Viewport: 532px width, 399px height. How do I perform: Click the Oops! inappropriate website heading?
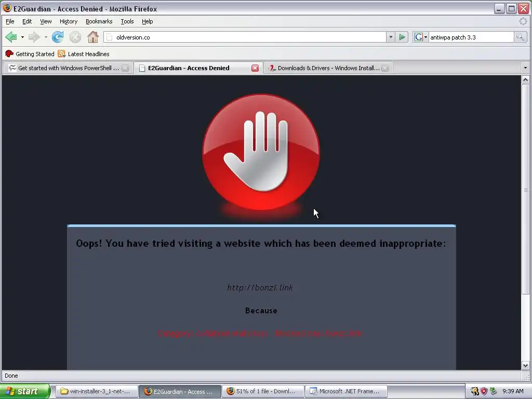(261, 243)
